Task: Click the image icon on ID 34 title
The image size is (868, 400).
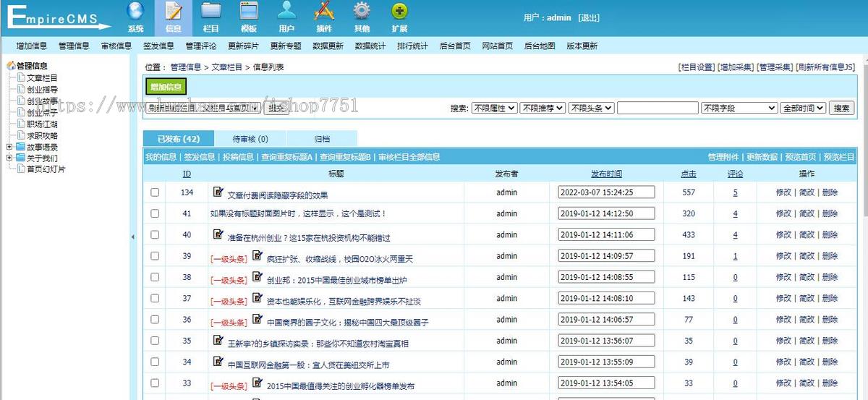Action: coord(218,361)
